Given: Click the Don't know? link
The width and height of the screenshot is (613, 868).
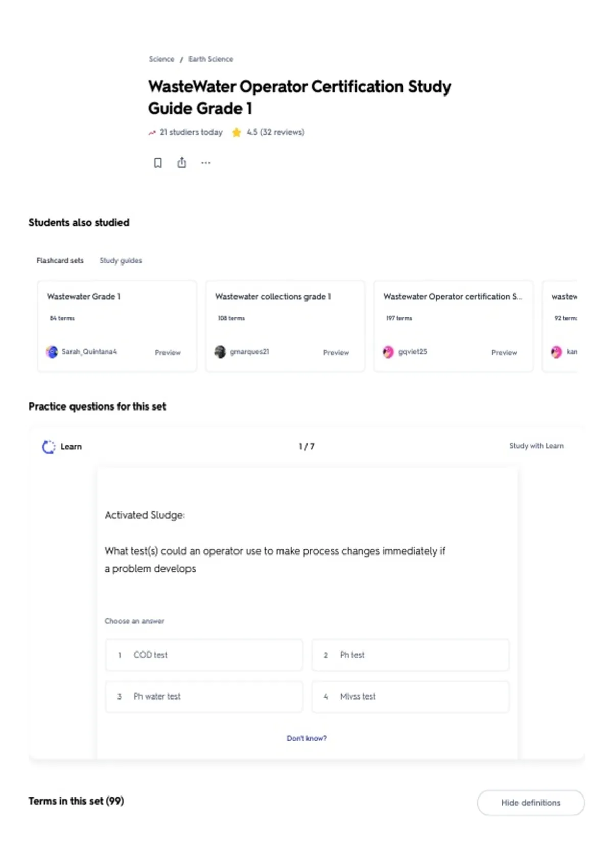Looking at the screenshot, I should click(x=306, y=738).
